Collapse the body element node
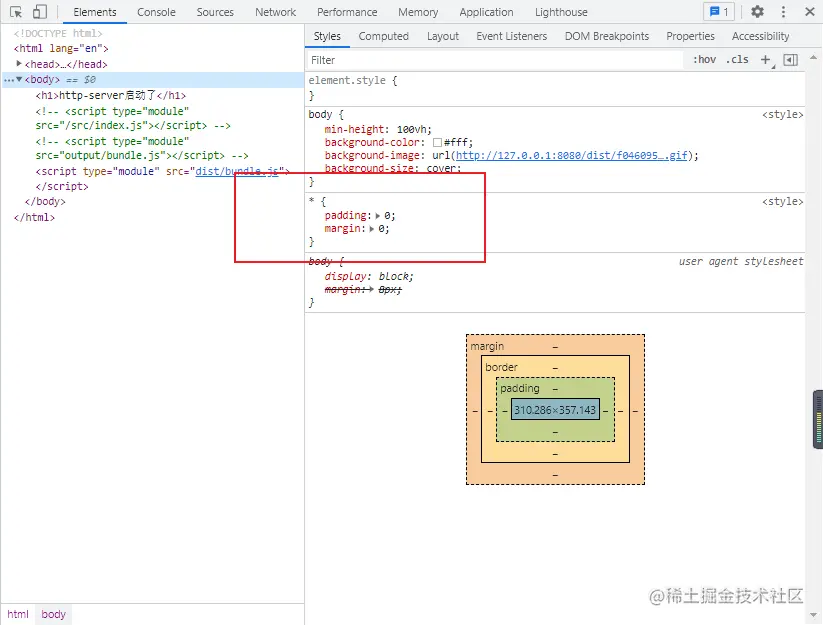The width and height of the screenshot is (823, 625). coord(19,79)
